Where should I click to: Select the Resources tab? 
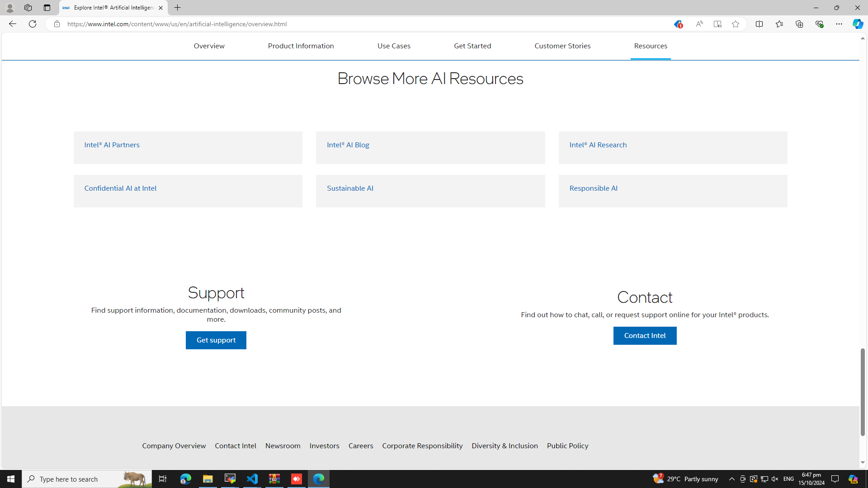pyautogui.click(x=651, y=46)
